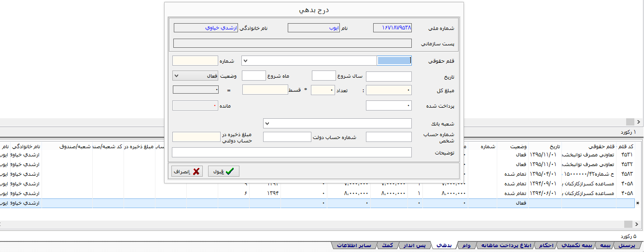Click the lower grid horizontal scrollbar thumb
644x252 pixels.
click(627, 224)
